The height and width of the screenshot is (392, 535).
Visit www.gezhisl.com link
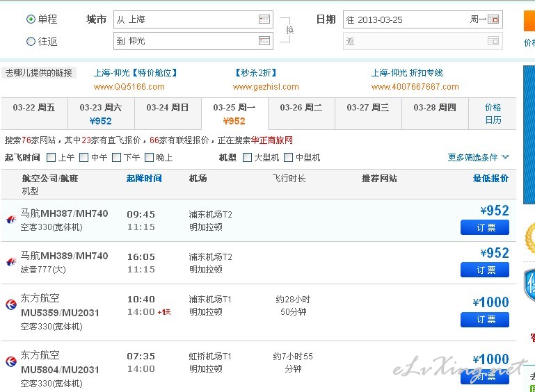tap(266, 87)
